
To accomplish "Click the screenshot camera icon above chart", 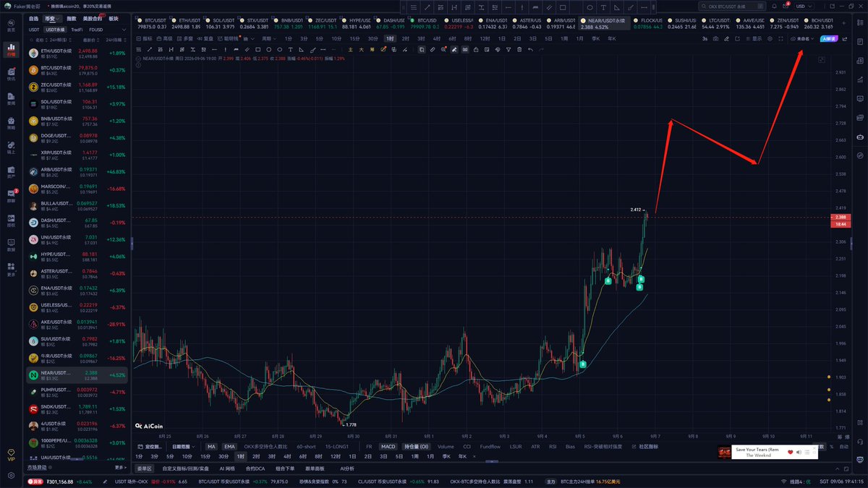I will [x=715, y=38].
